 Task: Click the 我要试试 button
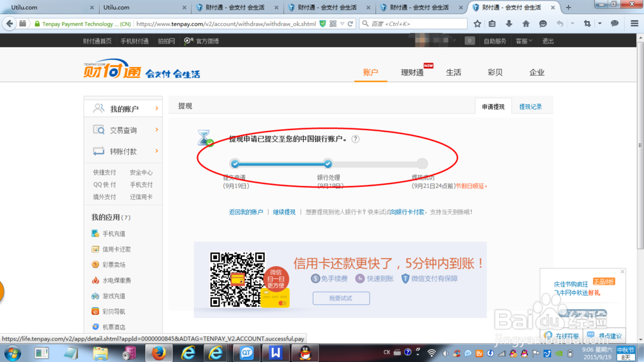pos(341,298)
